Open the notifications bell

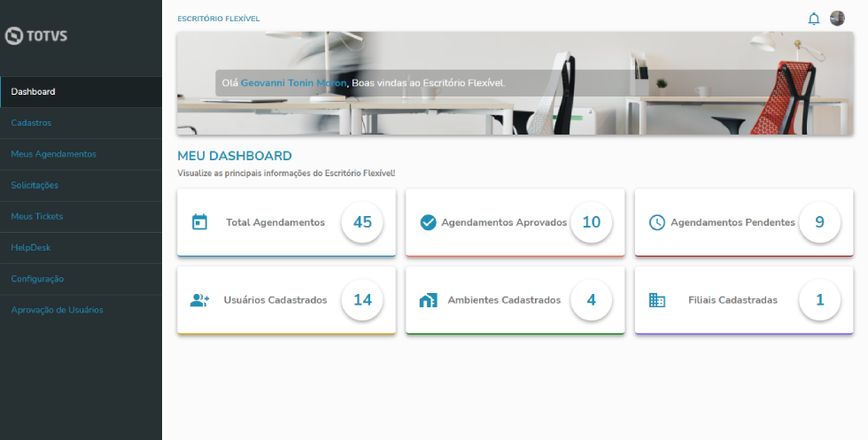pyautogui.click(x=813, y=19)
